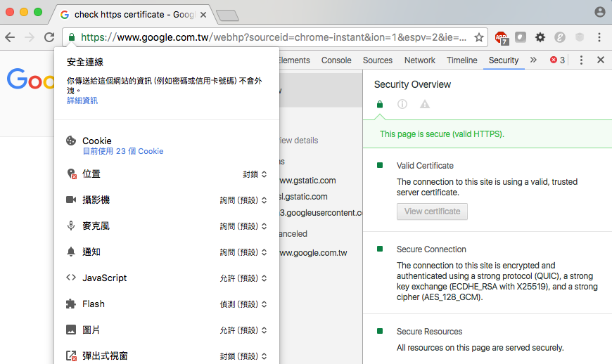Select the googleusercontent.com origin

pyautogui.click(x=321, y=213)
